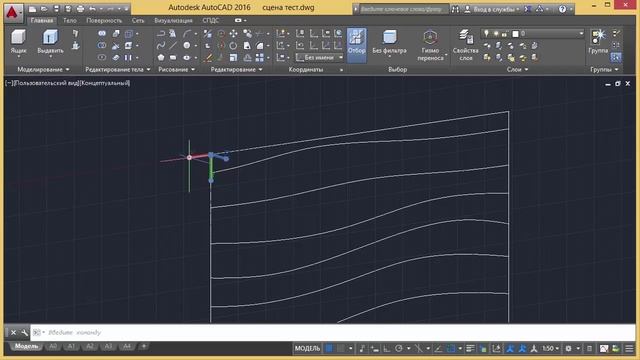
Task: Expand the Группы panel
Action: (x=604, y=69)
